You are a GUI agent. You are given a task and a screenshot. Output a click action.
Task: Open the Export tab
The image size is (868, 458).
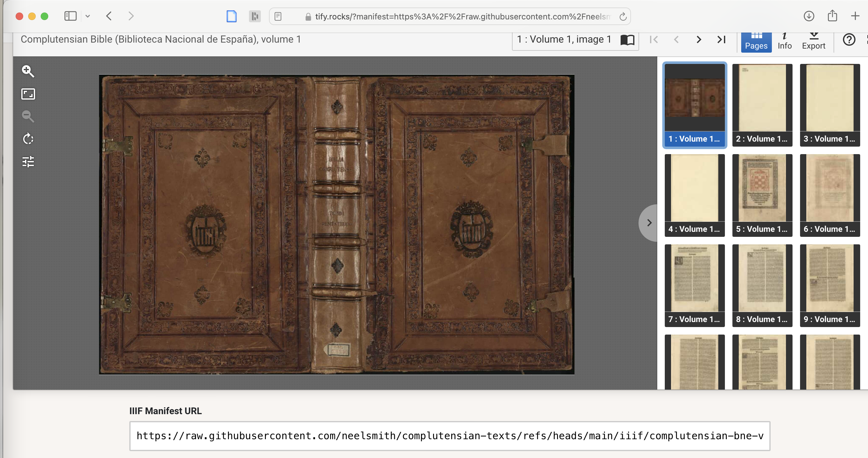[814, 42]
